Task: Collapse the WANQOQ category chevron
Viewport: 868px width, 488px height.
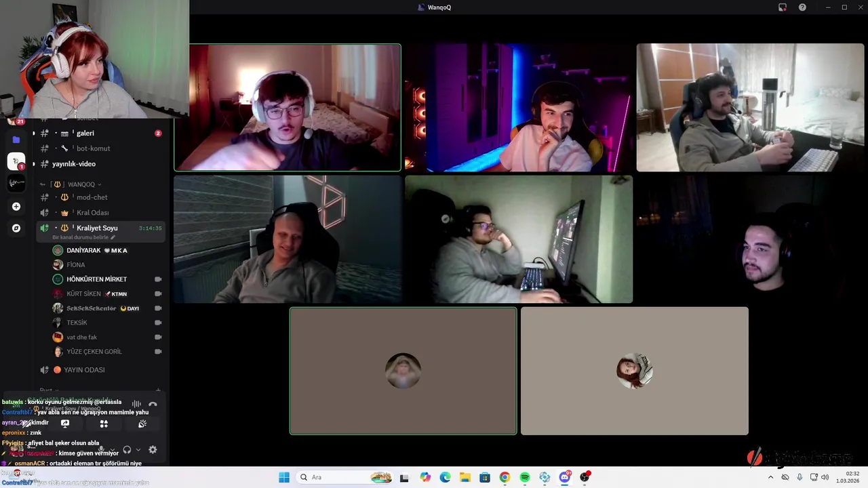Action: click(100, 184)
